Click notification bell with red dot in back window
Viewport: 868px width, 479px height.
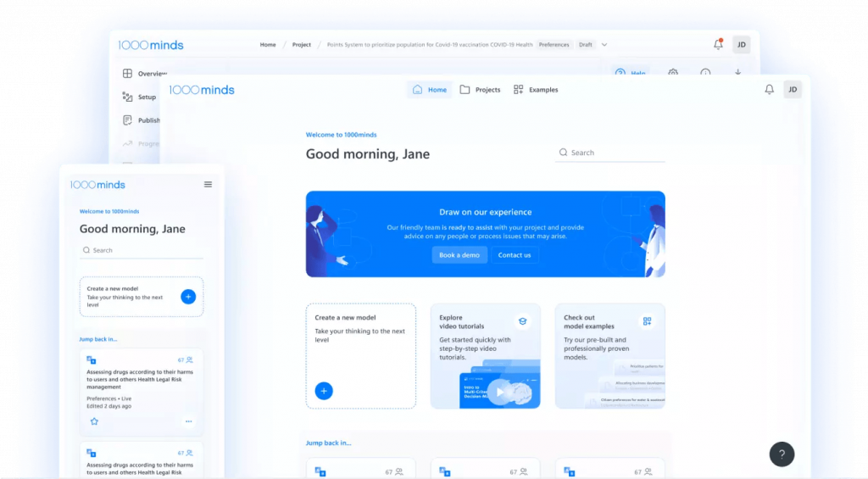pyautogui.click(x=718, y=44)
